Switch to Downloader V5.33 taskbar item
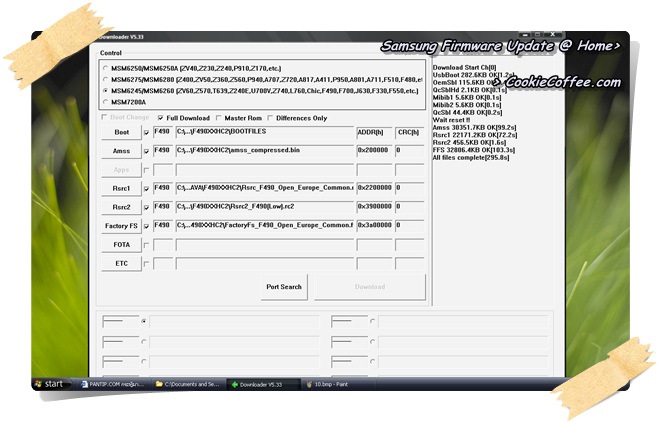The height and width of the screenshot is (422, 661). [x=263, y=384]
